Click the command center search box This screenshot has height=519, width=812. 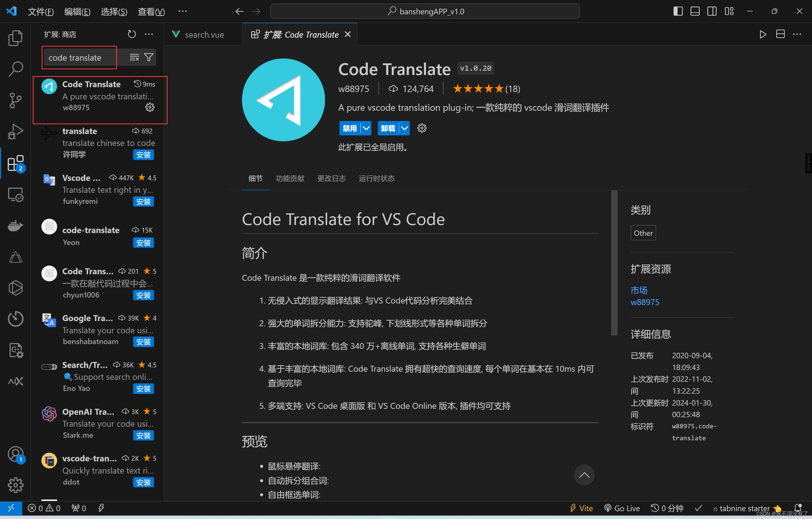425,11
